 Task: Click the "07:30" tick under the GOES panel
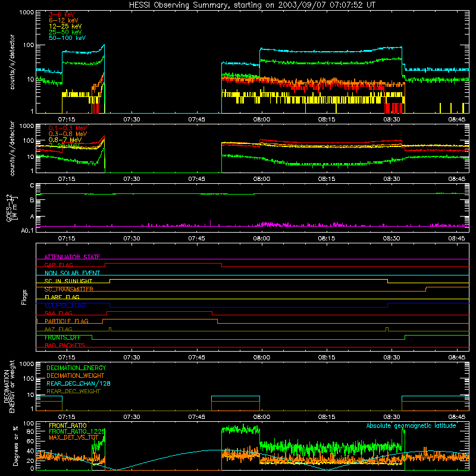tap(131, 239)
